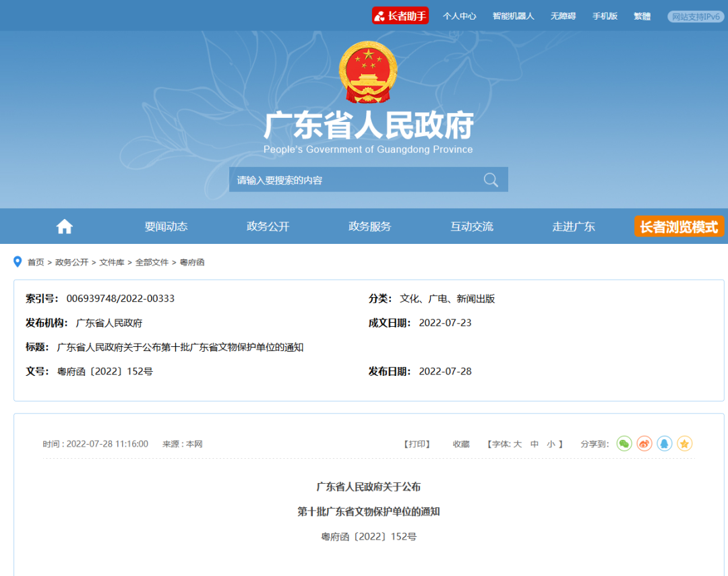
Task: Click the search magnifier icon
Action: click(491, 179)
